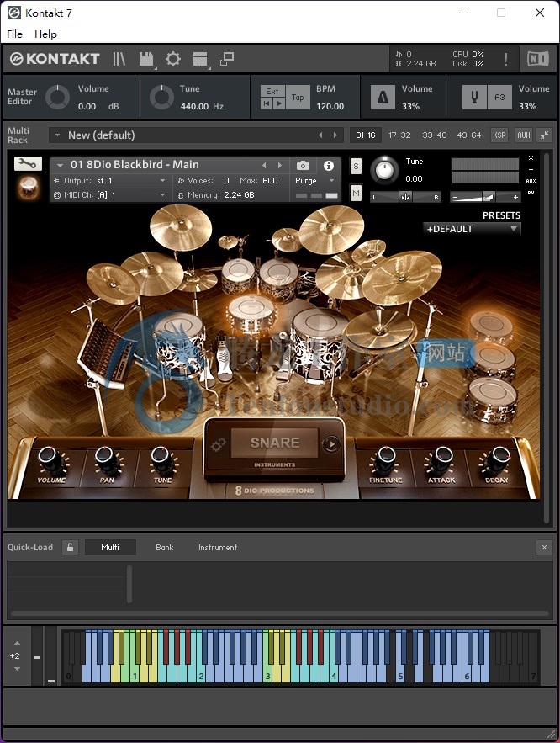
Task: Minimize all instrument headers icon
Action: pyautogui.click(x=544, y=135)
